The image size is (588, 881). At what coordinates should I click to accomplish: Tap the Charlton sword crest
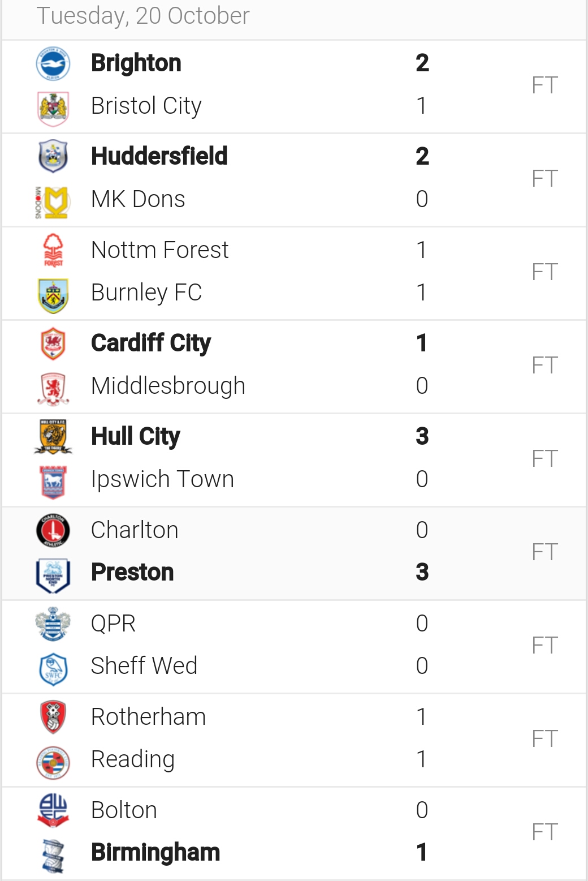click(53, 530)
